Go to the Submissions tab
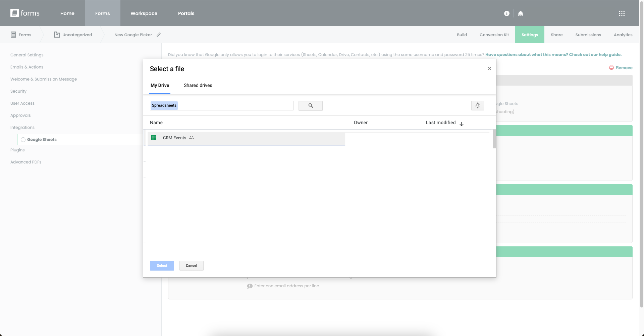The image size is (644, 336). [x=588, y=35]
